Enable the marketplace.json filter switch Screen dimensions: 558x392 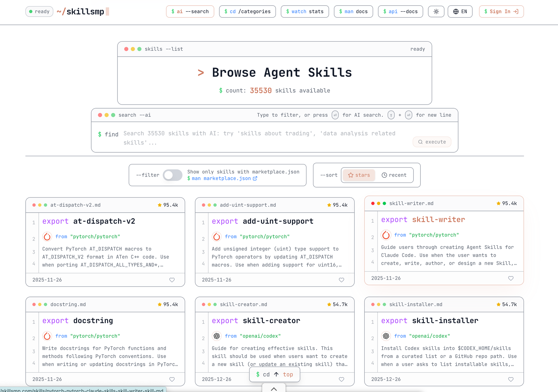[x=172, y=175]
